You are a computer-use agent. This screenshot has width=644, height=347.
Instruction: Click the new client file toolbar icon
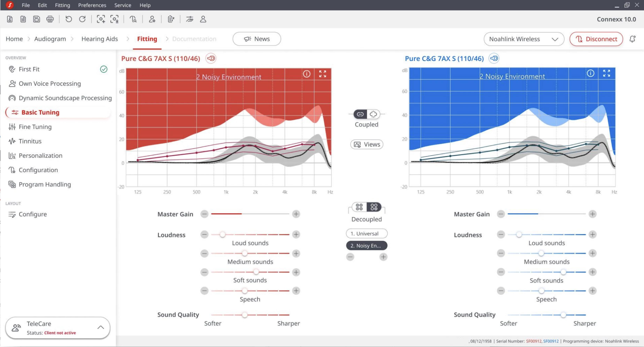tap(10, 19)
